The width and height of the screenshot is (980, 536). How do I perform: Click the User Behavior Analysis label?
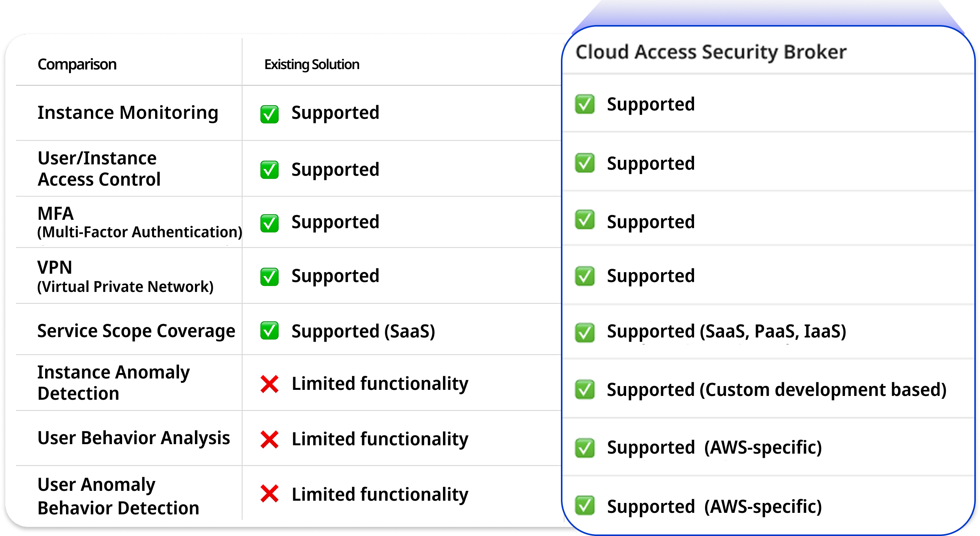coord(133,438)
